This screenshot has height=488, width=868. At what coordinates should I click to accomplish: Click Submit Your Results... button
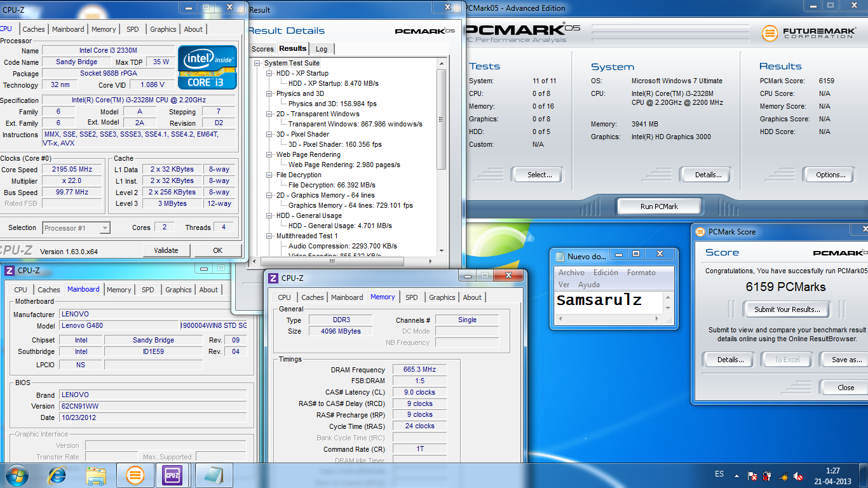click(x=787, y=309)
